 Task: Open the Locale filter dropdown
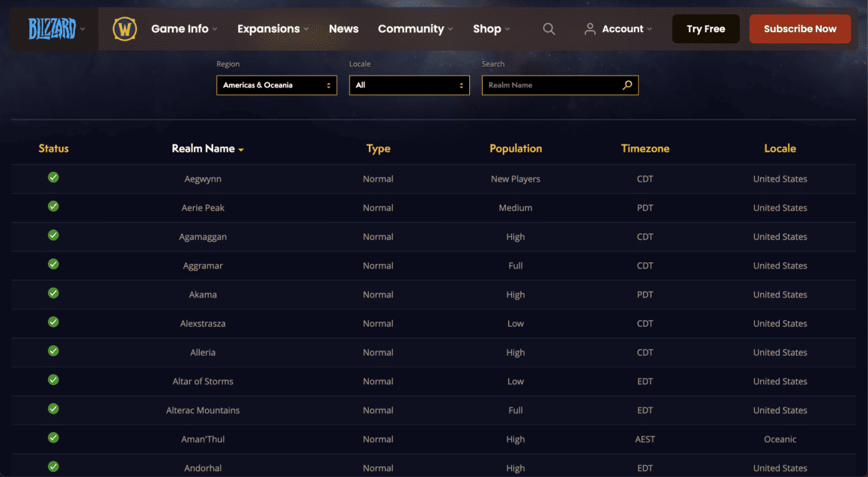point(409,84)
